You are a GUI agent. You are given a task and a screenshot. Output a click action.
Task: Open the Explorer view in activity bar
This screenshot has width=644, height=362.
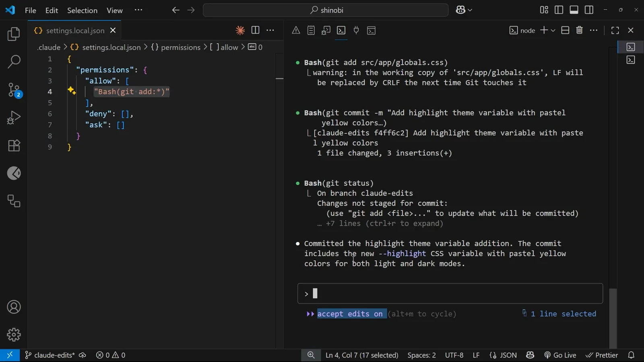point(14,34)
